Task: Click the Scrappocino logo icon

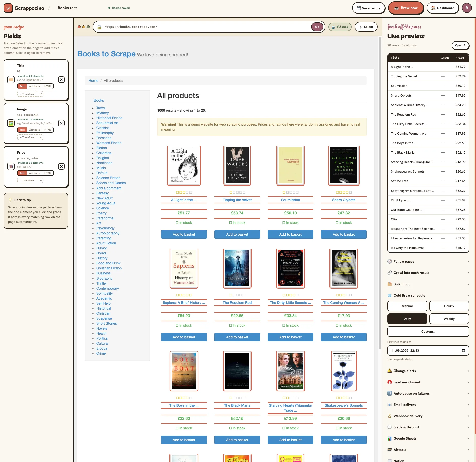Action: (8, 8)
